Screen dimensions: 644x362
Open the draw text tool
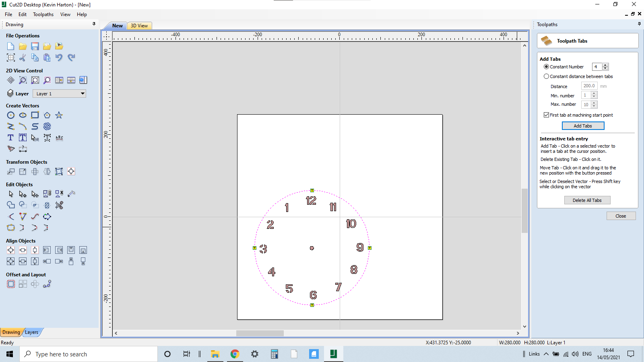(x=10, y=137)
